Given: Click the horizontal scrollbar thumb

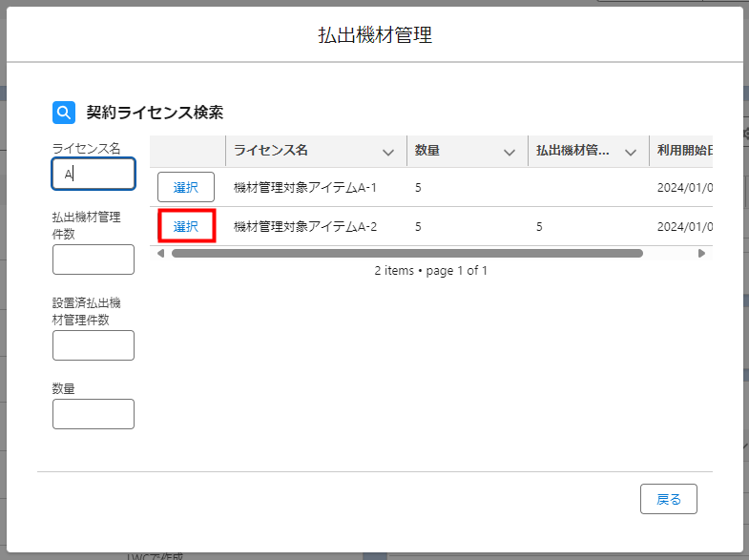Looking at the screenshot, I should coord(406,254).
